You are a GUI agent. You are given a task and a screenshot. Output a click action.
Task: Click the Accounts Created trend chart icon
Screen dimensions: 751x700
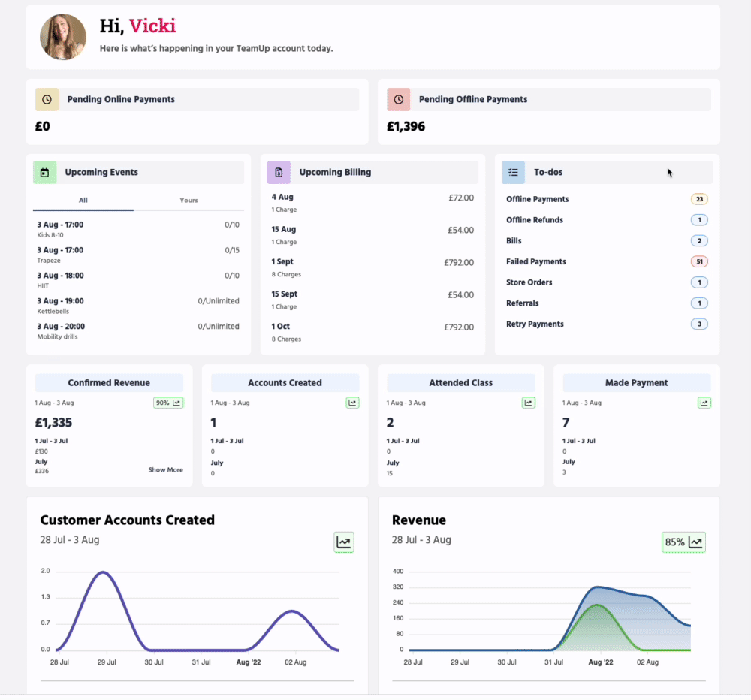point(352,403)
